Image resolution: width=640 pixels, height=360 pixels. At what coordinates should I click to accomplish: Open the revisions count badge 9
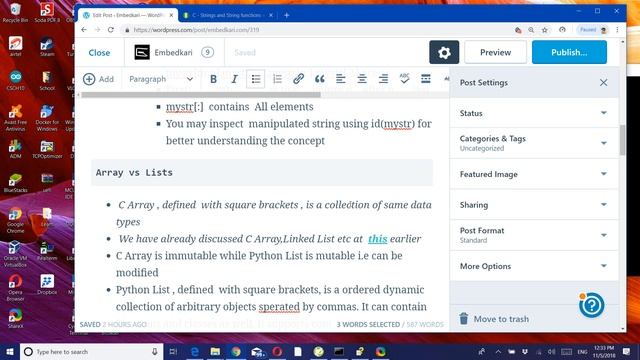click(x=207, y=52)
